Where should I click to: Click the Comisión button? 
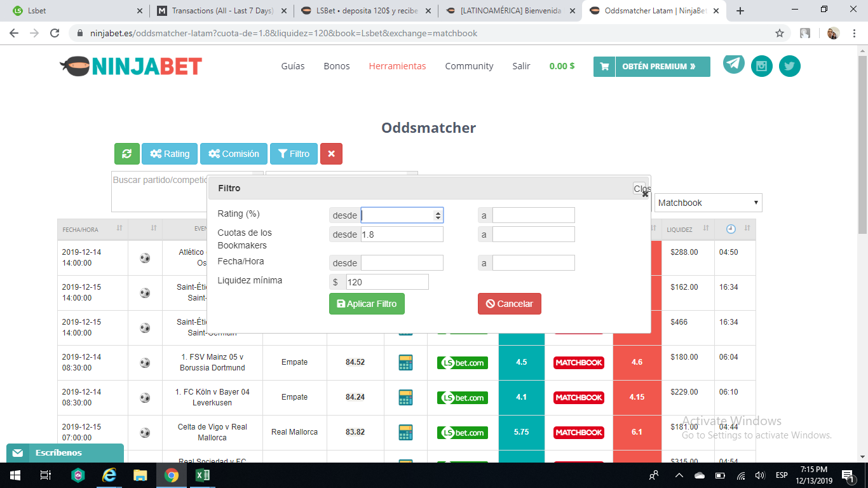[x=234, y=154]
